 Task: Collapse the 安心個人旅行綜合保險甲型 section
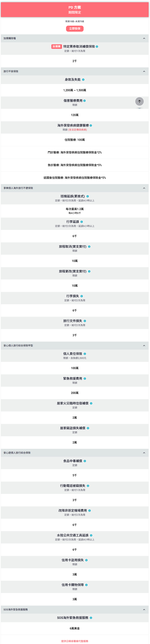click(144, 346)
